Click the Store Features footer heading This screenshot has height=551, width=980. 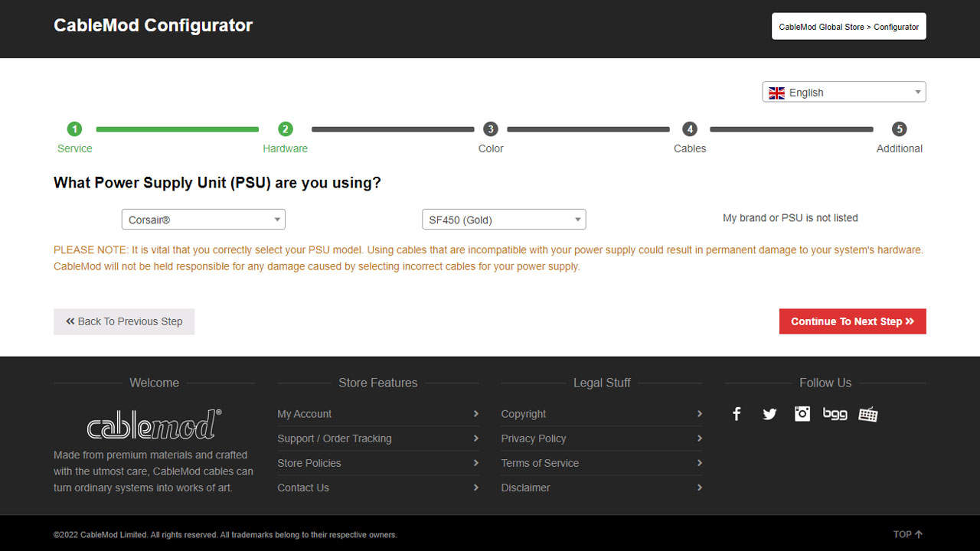coord(378,383)
